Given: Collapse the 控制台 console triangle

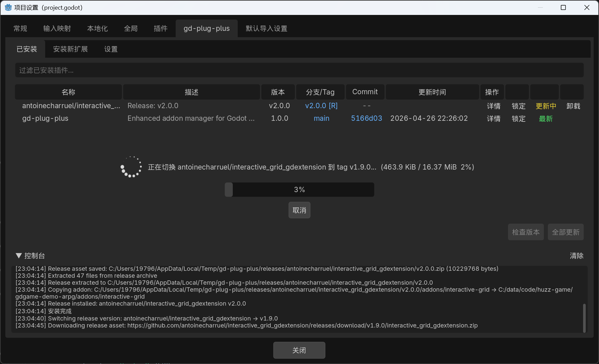Looking at the screenshot, I should coord(19,256).
